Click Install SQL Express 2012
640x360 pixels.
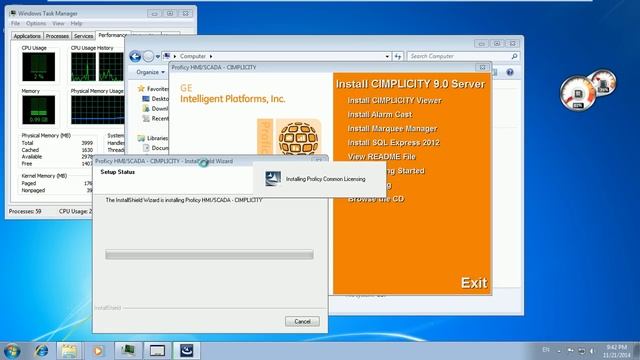pos(393,143)
